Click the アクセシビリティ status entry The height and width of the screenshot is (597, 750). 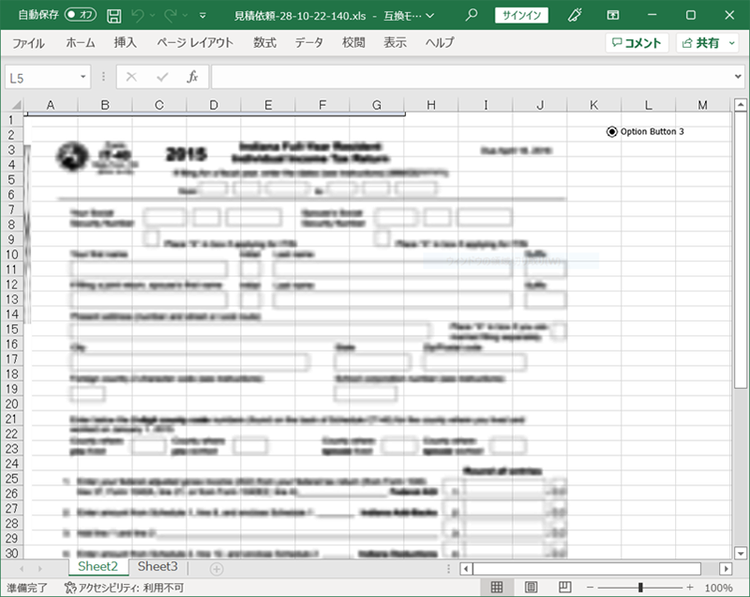coord(124,588)
